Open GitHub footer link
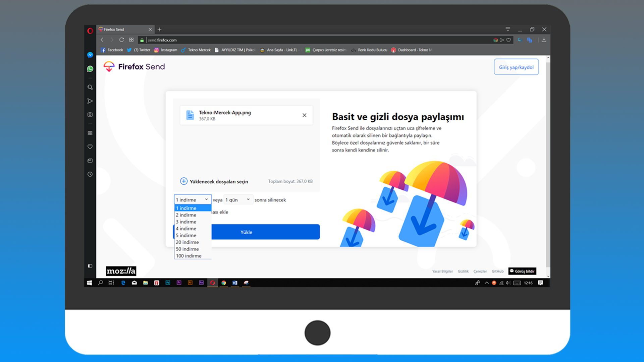 [x=498, y=271]
